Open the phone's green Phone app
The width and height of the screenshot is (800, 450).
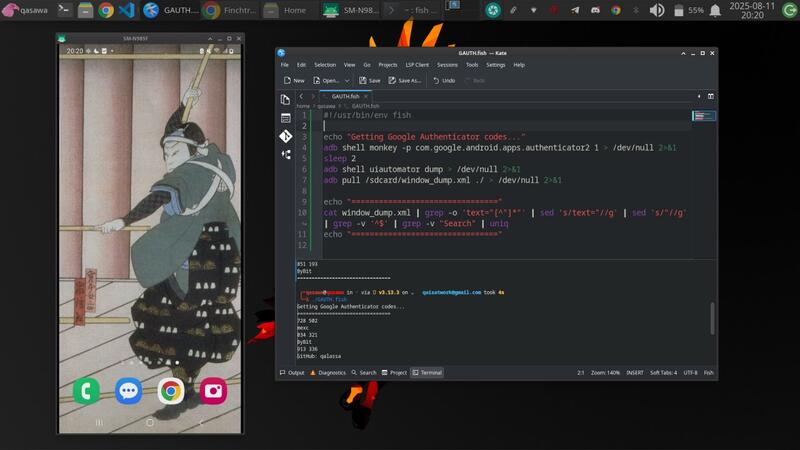coord(85,391)
